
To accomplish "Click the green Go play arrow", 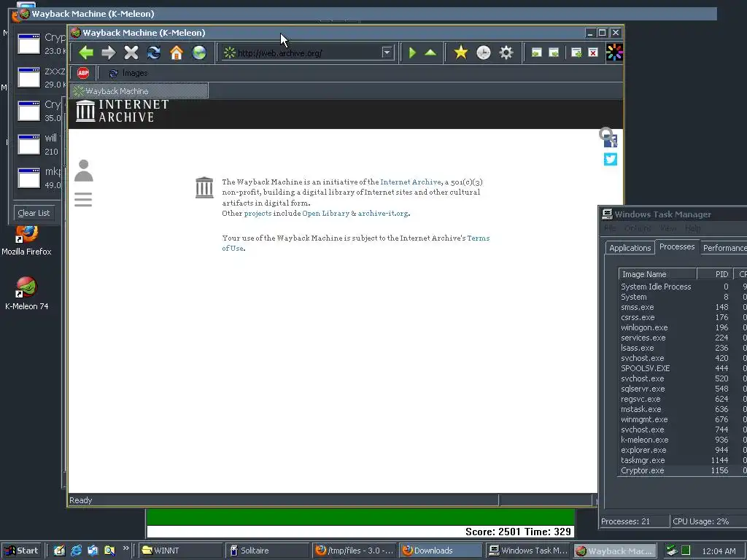I will click(x=413, y=52).
